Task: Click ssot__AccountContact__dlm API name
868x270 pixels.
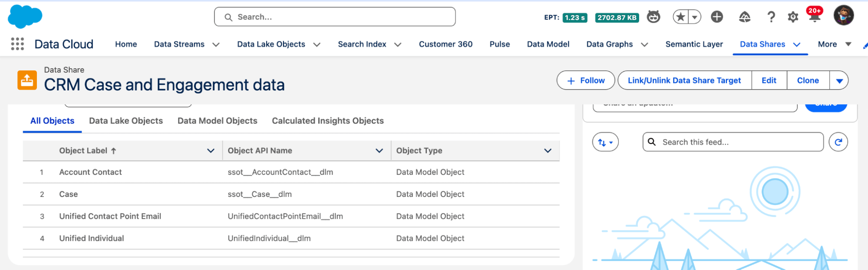Action: [281, 172]
